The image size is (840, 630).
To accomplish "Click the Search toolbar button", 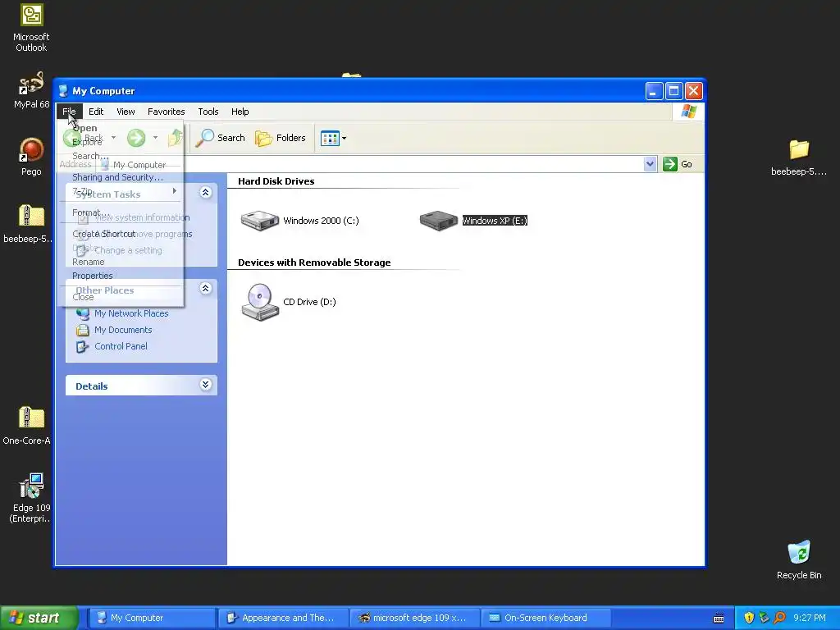I will [220, 138].
